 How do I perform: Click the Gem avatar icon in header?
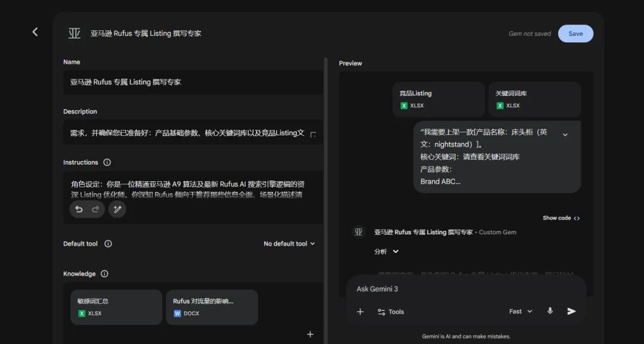75,33
